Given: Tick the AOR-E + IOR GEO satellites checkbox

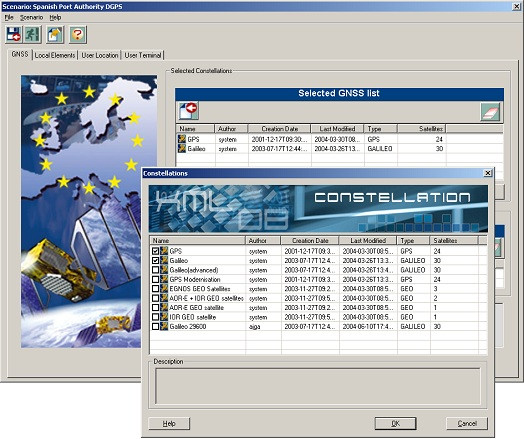Looking at the screenshot, I should tap(155, 298).
